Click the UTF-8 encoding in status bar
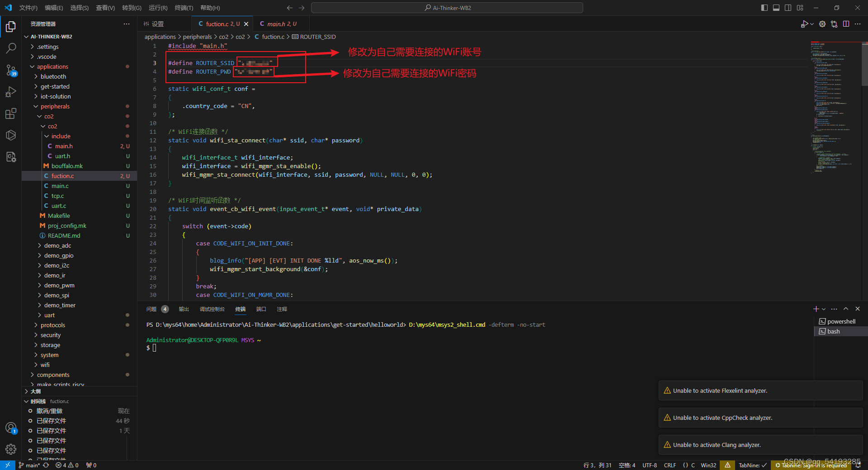868x470 pixels. pyautogui.click(x=650, y=465)
